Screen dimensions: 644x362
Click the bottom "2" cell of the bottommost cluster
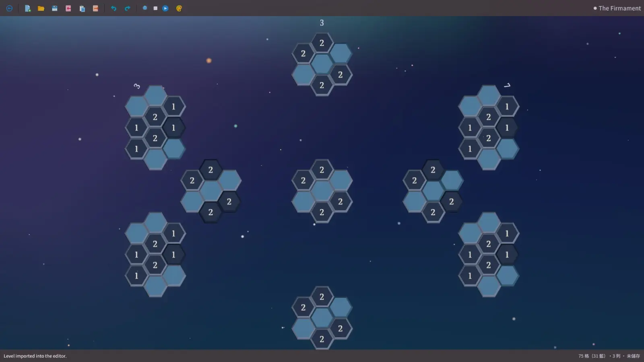[x=322, y=339]
